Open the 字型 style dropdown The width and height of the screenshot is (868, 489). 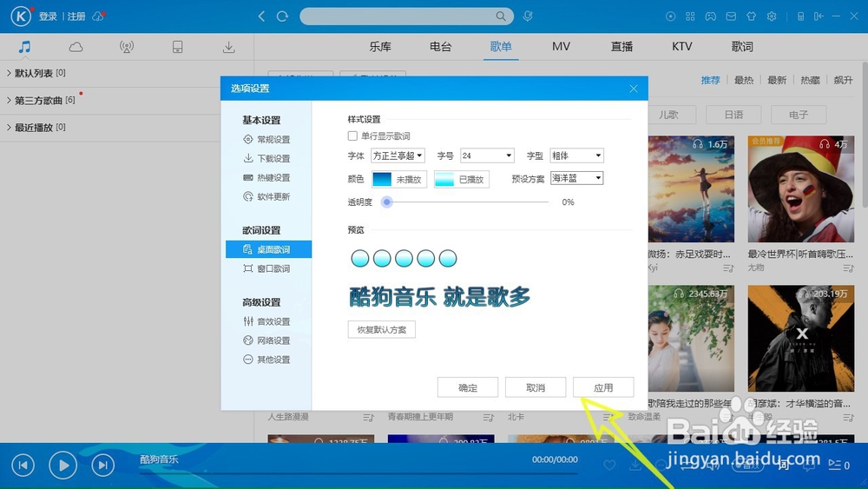pyautogui.click(x=577, y=155)
